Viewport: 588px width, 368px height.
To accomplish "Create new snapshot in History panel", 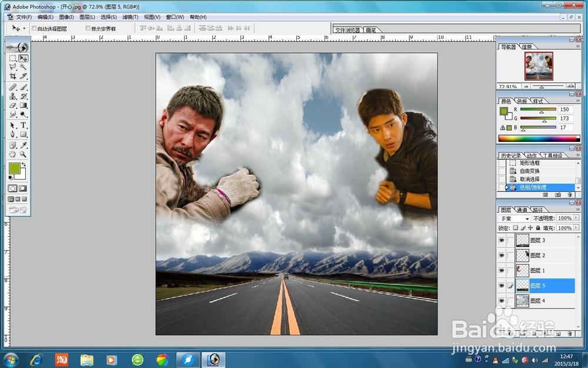I will 557,195.
